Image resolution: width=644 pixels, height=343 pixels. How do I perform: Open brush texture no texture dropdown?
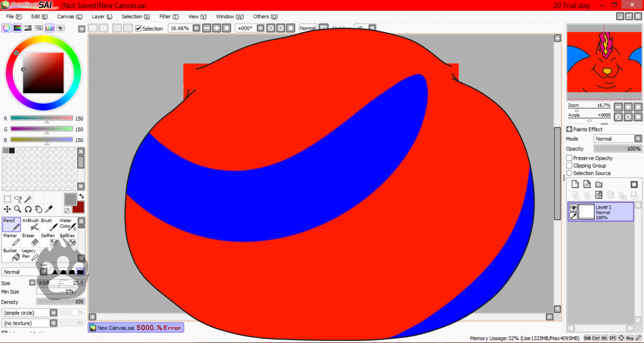point(53,323)
